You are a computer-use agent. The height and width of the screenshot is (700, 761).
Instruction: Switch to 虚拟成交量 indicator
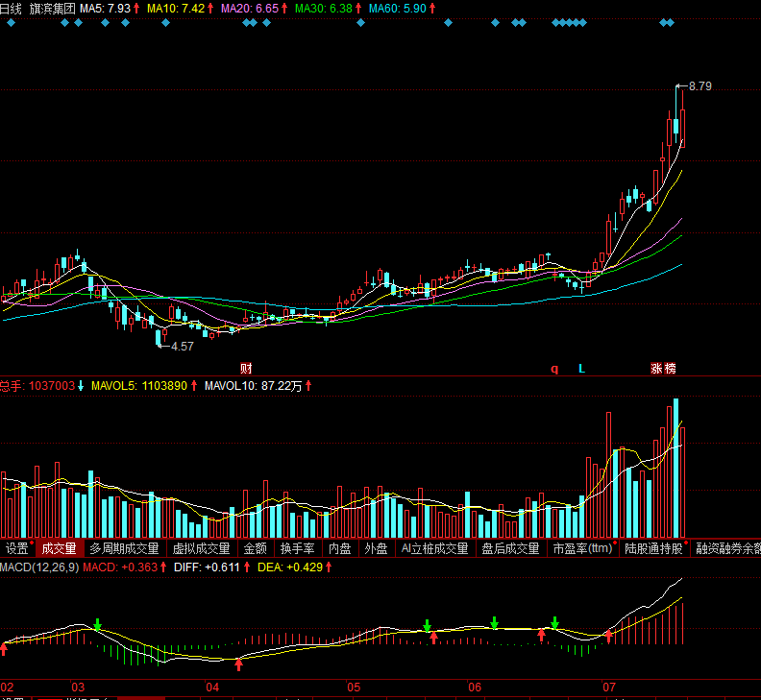click(x=201, y=549)
